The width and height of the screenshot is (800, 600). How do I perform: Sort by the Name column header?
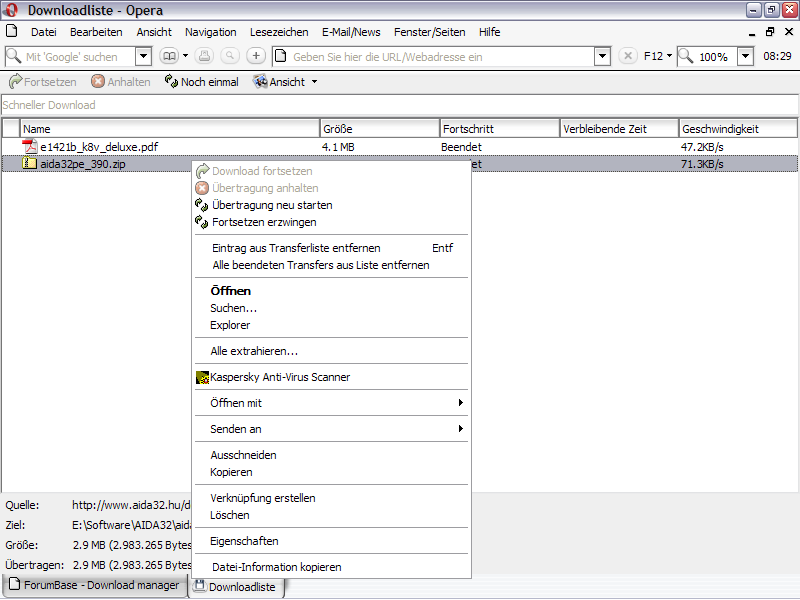pos(170,129)
